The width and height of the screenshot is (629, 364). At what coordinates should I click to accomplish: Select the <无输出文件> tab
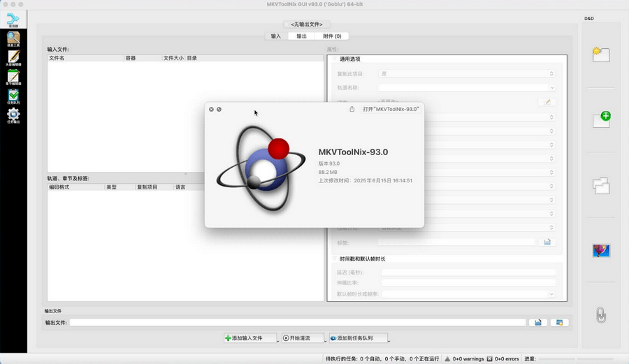tap(307, 24)
